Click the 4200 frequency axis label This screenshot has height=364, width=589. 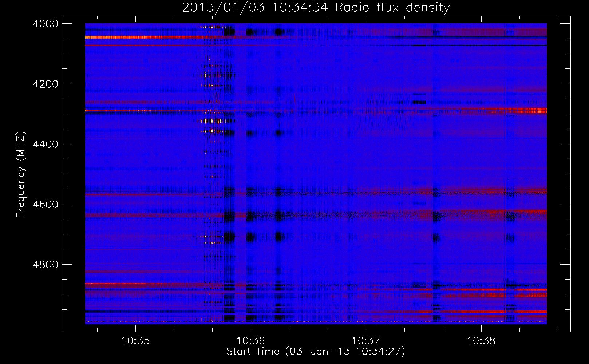click(46, 84)
